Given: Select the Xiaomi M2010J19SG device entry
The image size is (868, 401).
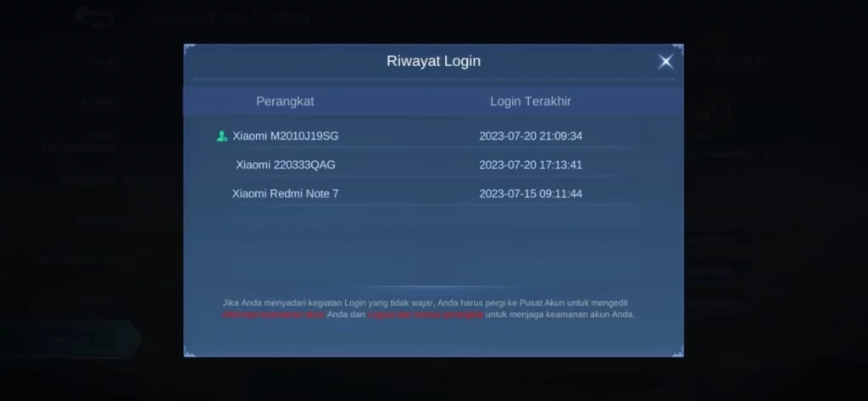Looking at the screenshot, I should [x=285, y=136].
